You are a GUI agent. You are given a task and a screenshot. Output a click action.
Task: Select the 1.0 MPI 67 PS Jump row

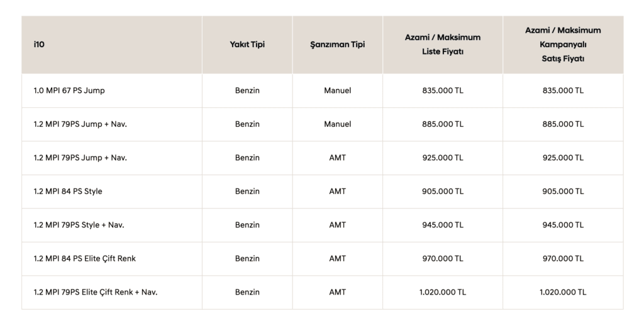click(323, 90)
